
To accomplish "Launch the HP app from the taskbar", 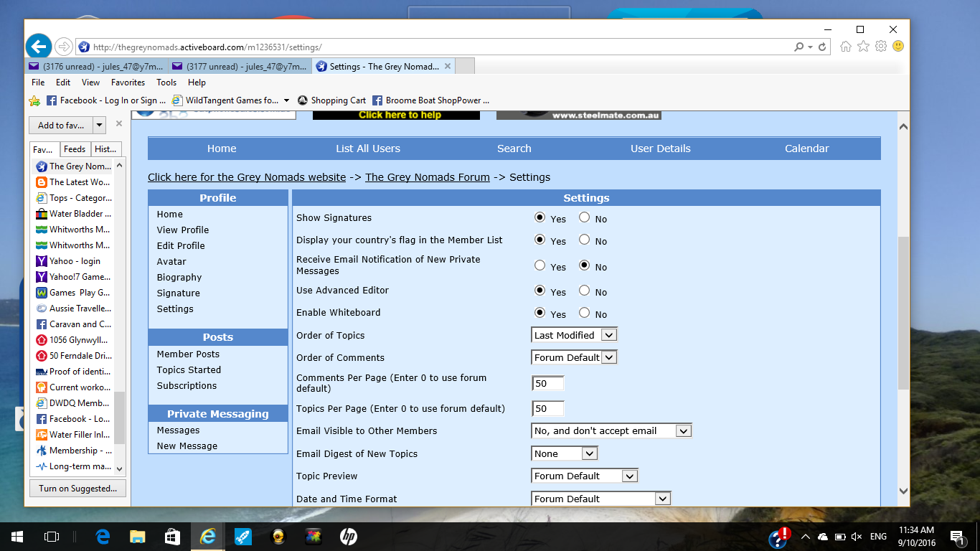I will [348, 536].
